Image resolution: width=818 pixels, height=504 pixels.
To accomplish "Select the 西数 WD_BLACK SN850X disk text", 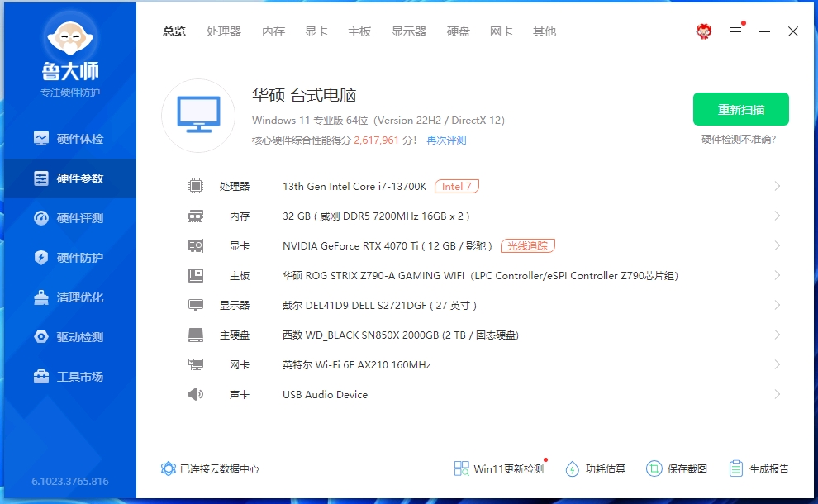I will [x=401, y=335].
